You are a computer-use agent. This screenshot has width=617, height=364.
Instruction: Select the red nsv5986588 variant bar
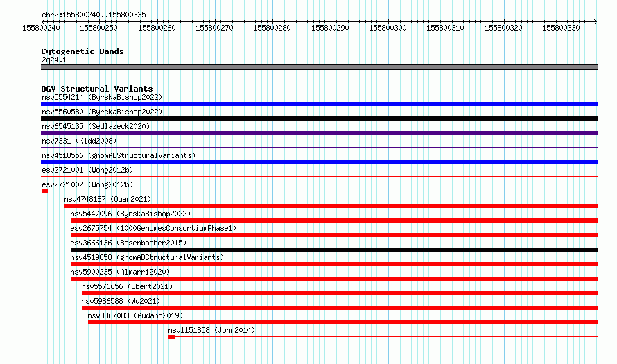click(340, 308)
